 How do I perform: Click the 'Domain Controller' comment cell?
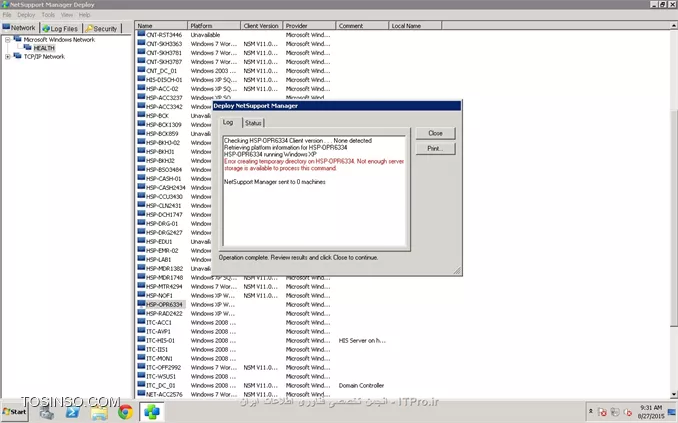(361, 385)
